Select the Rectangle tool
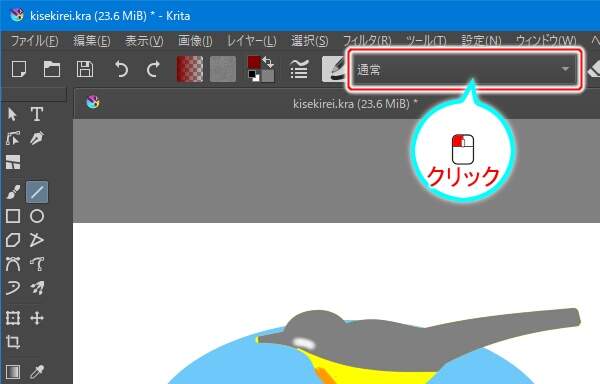This screenshot has width=600, height=384. coord(13,216)
